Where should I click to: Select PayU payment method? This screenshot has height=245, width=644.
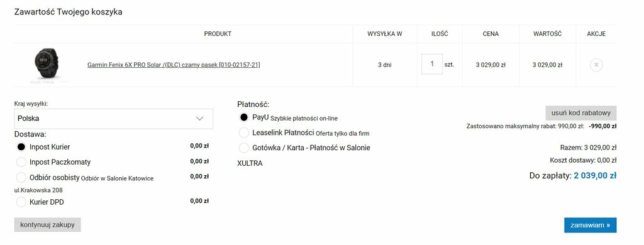pos(243,117)
